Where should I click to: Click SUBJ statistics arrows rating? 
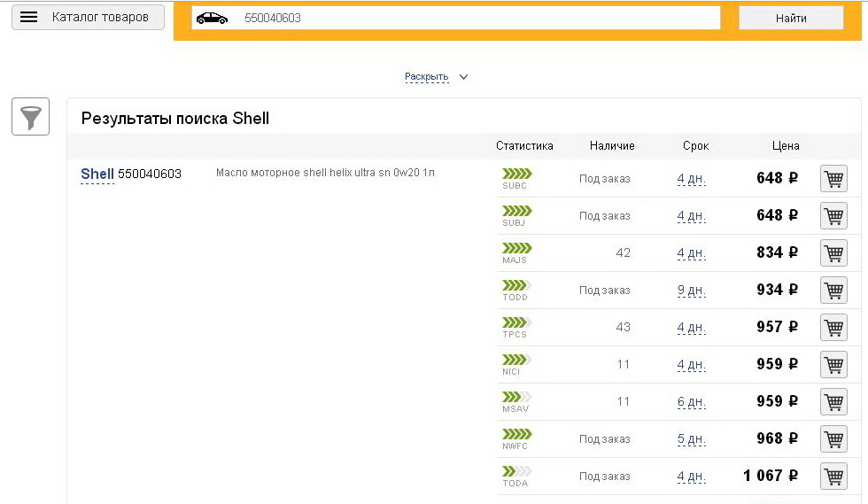pos(517,211)
